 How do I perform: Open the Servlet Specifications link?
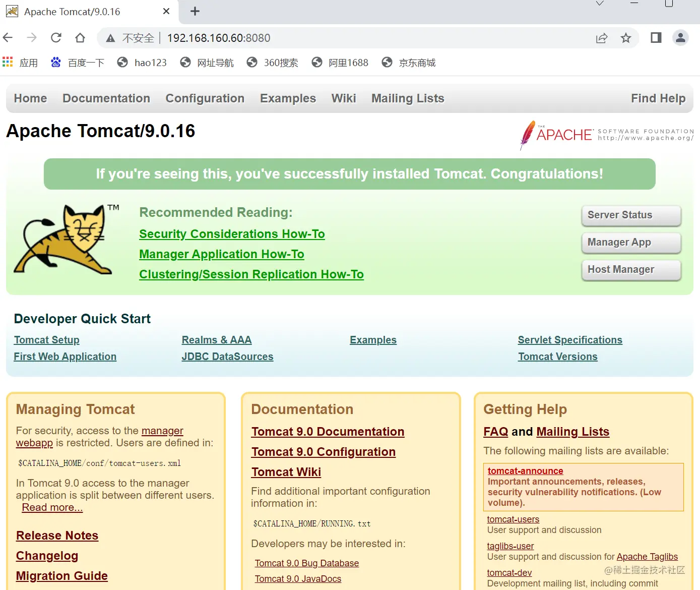coord(570,340)
